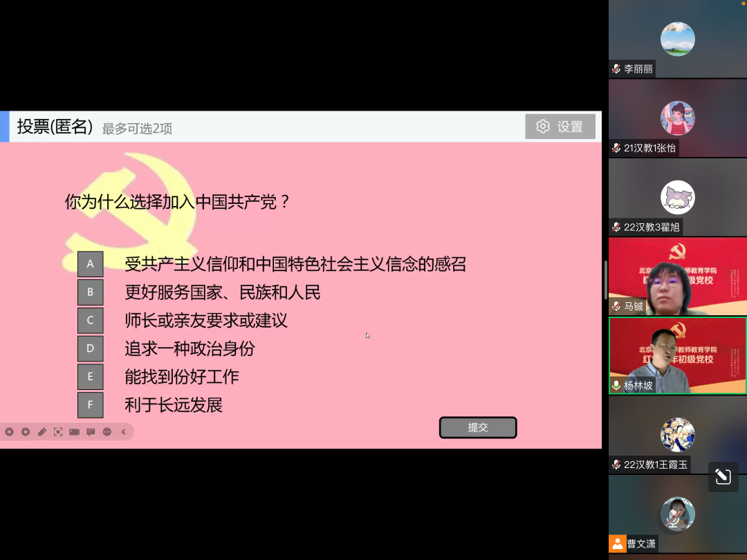Viewport: 747px width, 560px height.
Task: Open the 设置 settings button
Action: click(560, 127)
